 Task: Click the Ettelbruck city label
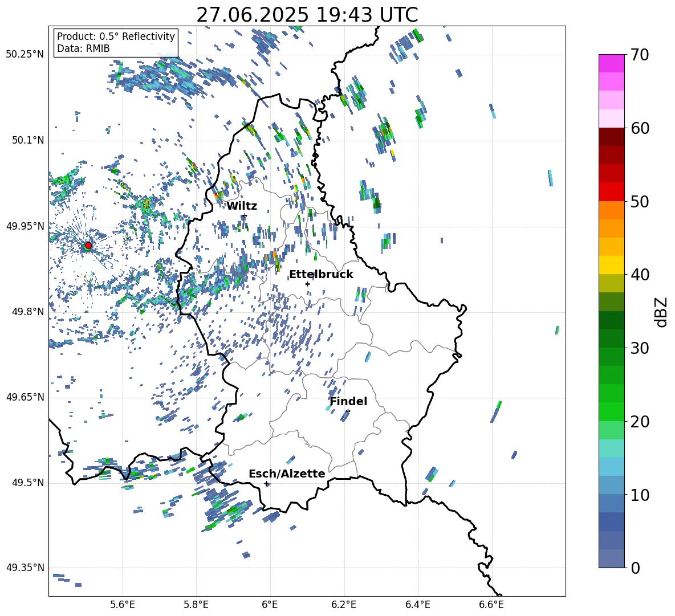321,275
